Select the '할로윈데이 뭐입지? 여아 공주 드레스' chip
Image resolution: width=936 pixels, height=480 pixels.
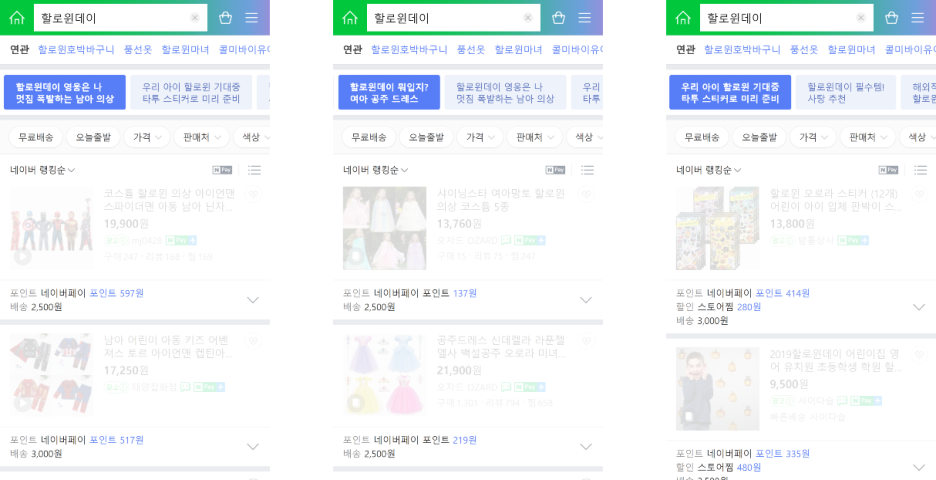coord(389,93)
